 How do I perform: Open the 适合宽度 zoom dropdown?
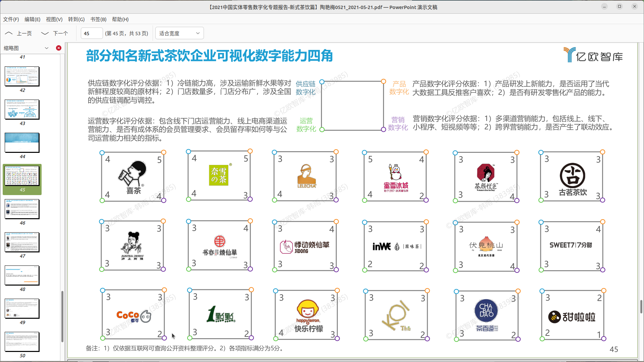[x=179, y=33]
